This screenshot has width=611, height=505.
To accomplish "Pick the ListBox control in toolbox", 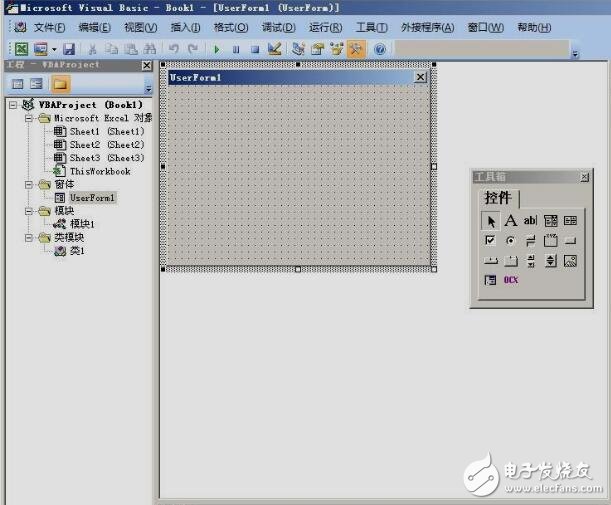I will click(x=570, y=221).
